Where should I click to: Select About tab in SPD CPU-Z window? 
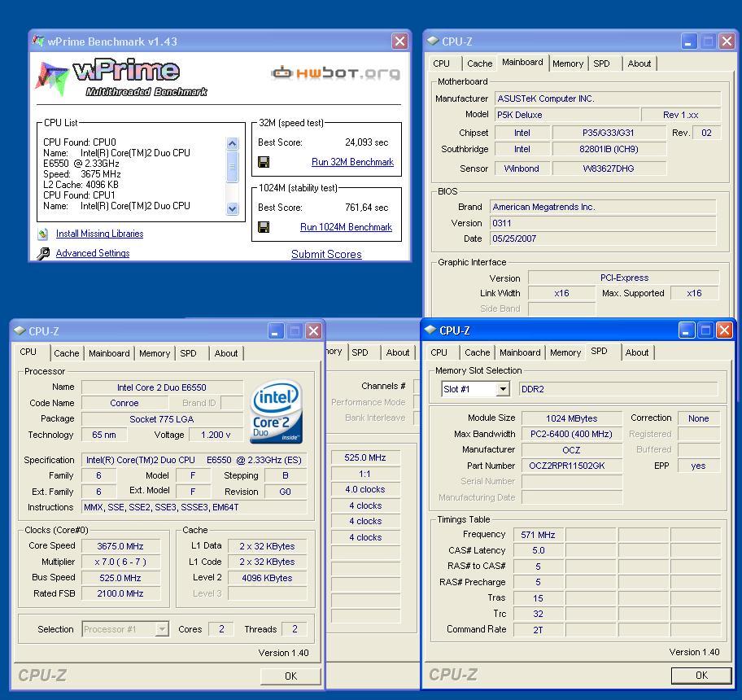(x=637, y=352)
